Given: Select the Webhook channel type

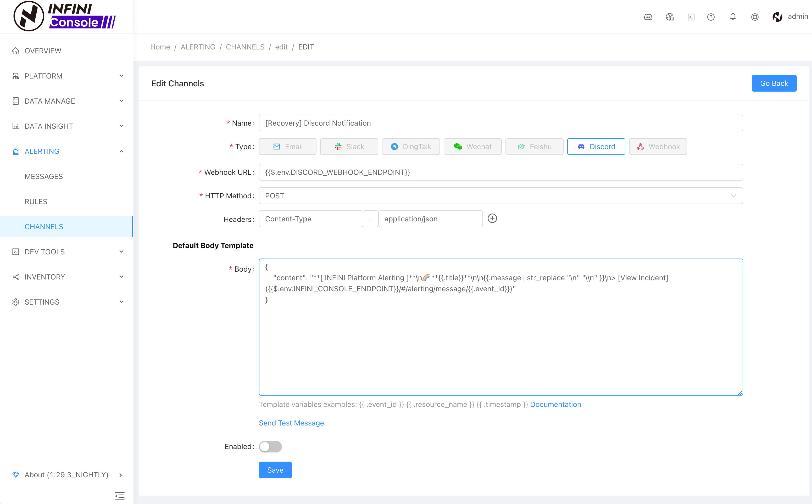Looking at the screenshot, I should click(x=658, y=147).
